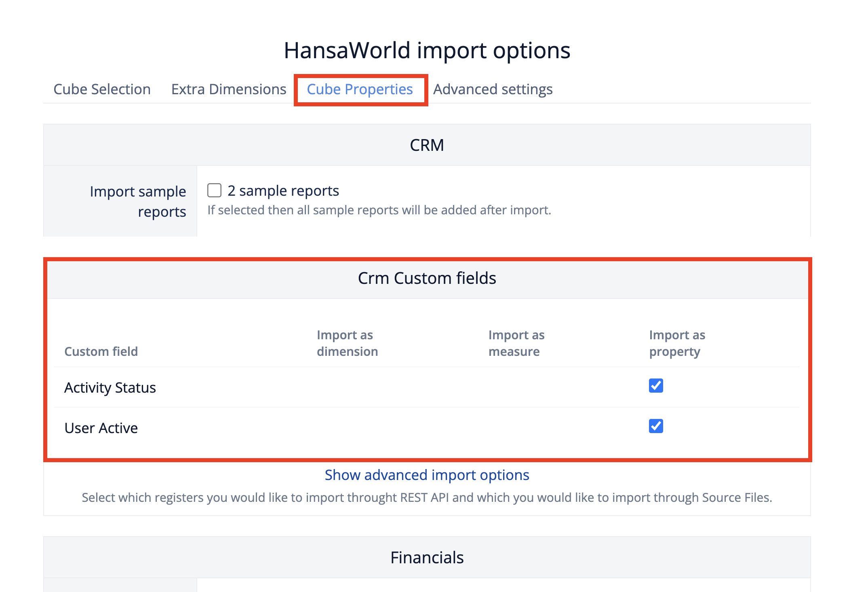The image size is (868, 592).
Task: Enable the 2 sample reports checkbox
Action: [214, 190]
